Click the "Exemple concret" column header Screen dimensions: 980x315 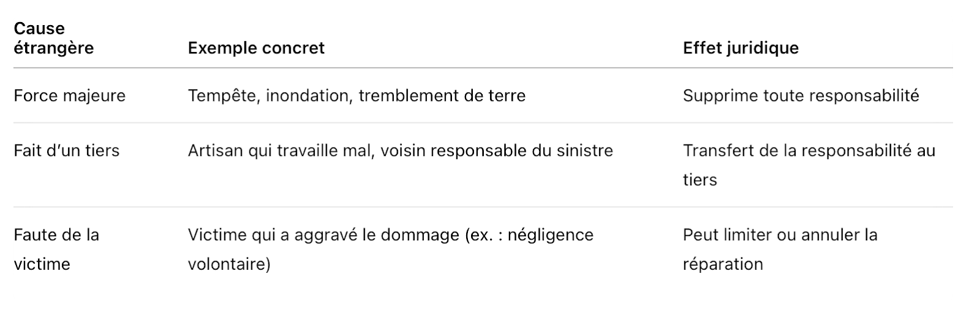(256, 48)
